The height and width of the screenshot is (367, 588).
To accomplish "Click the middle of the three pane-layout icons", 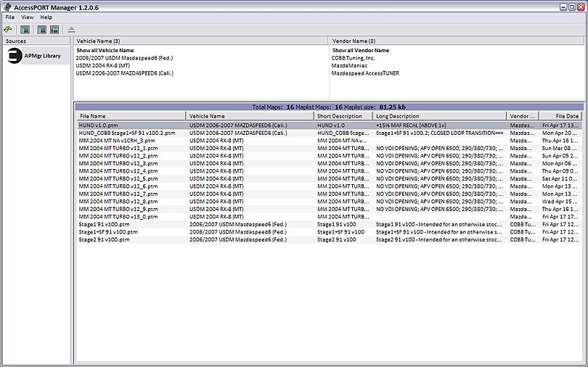I will click(42, 29).
